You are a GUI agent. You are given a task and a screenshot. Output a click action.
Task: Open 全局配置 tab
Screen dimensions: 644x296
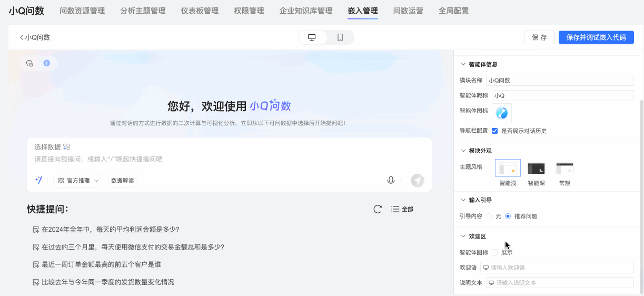click(x=453, y=11)
